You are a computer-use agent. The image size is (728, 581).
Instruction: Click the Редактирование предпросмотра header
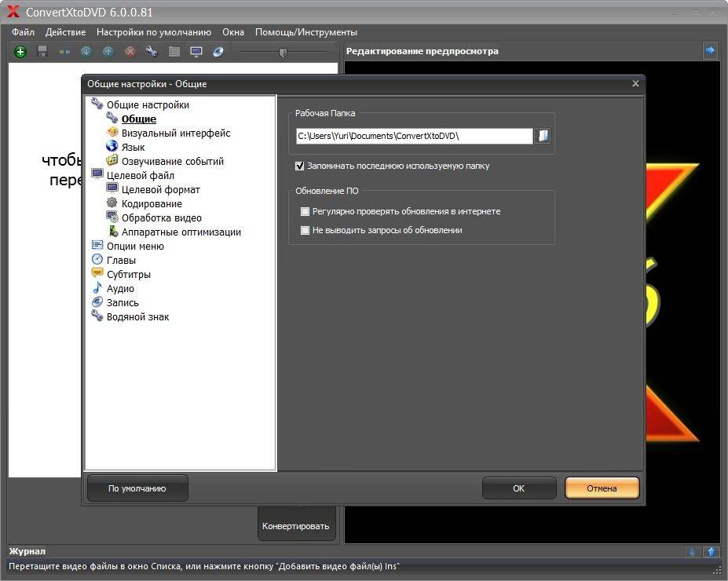point(422,51)
